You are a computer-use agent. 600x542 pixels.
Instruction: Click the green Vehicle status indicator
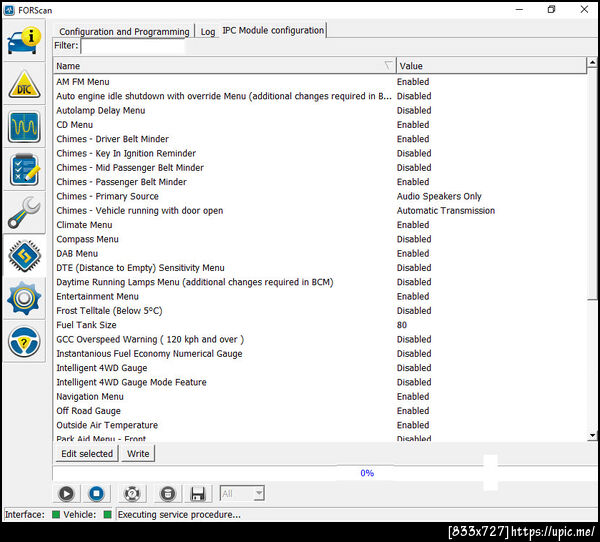tap(108, 514)
